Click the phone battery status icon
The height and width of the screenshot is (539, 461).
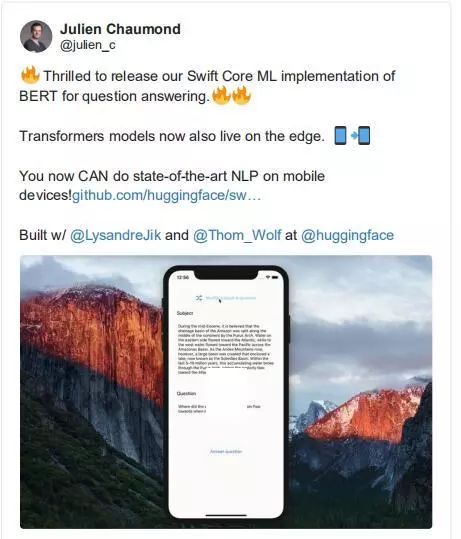tap(276, 277)
